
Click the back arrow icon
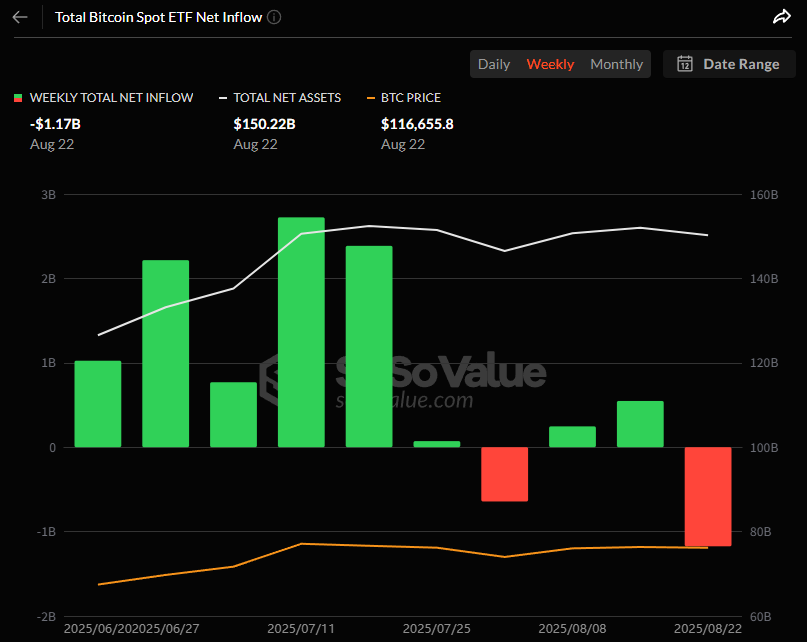[20, 17]
